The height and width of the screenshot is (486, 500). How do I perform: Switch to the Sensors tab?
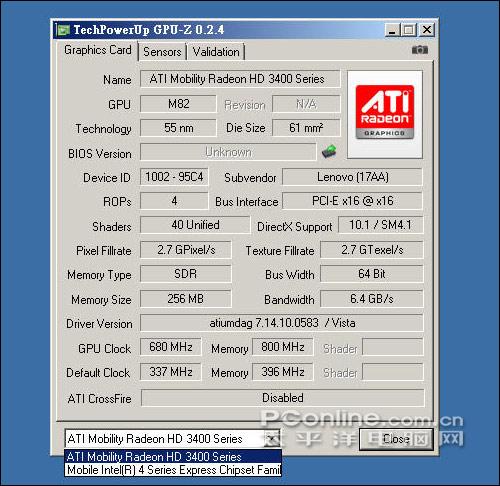coord(162,52)
